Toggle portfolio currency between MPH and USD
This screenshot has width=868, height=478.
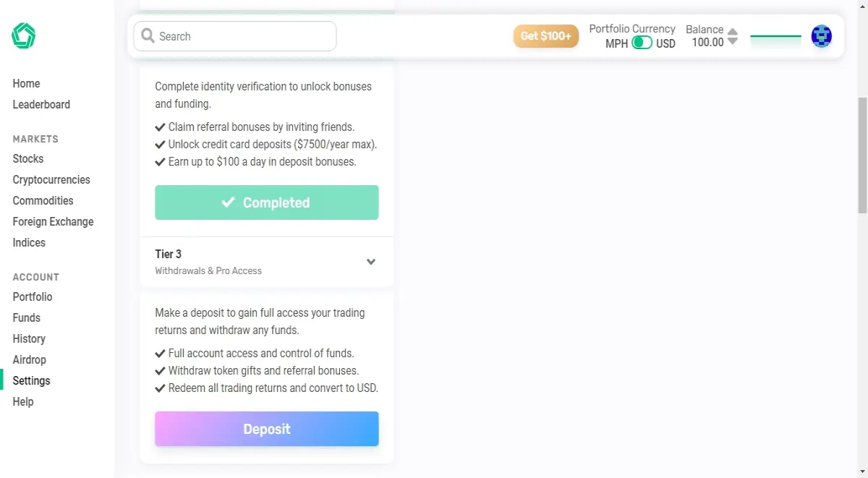[x=642, y=43]
